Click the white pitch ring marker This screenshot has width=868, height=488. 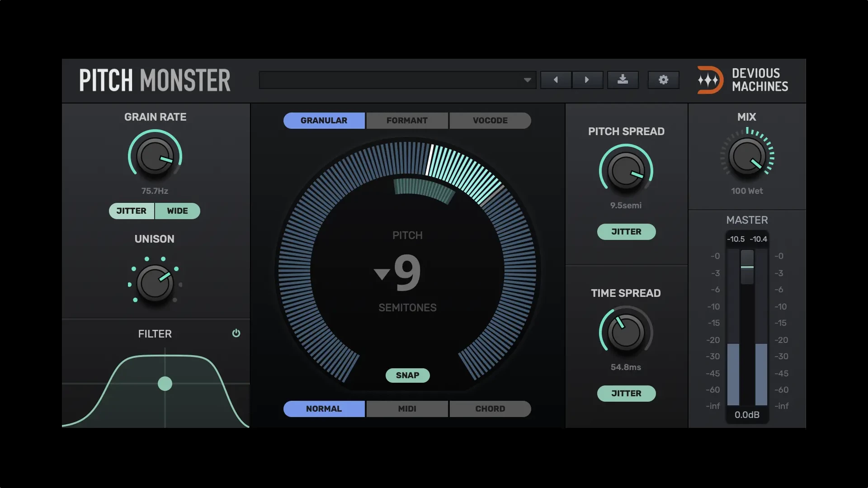[429, 160]
